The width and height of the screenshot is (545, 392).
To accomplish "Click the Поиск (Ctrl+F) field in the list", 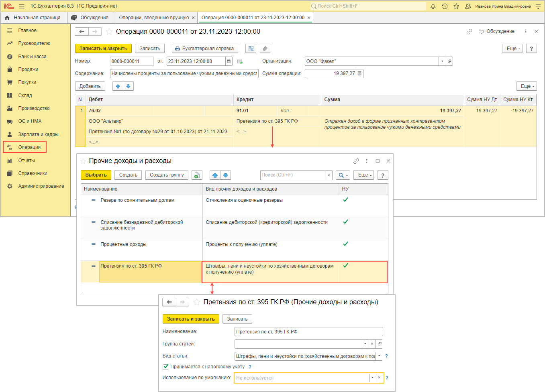I will coord(293,175).
